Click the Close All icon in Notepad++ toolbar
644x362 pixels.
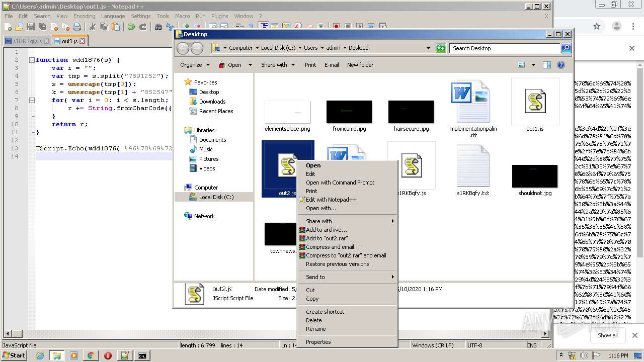coord(65,27)
